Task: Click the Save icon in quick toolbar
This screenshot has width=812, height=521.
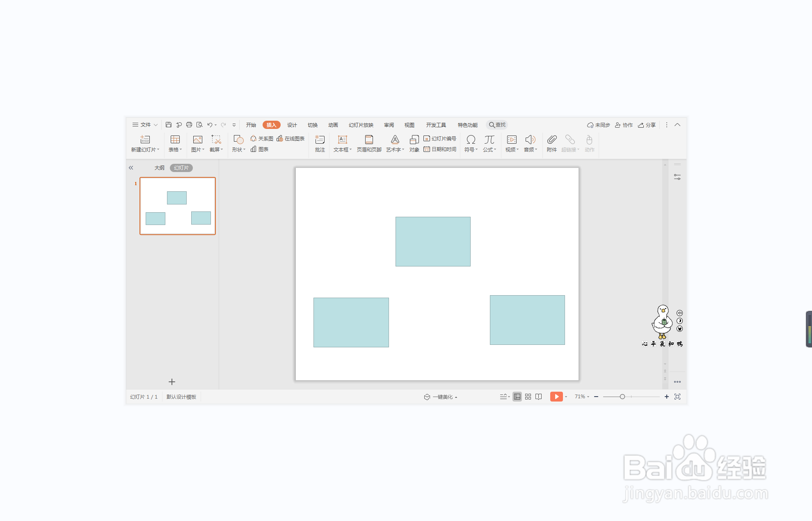Action: [x=168, y=125]
